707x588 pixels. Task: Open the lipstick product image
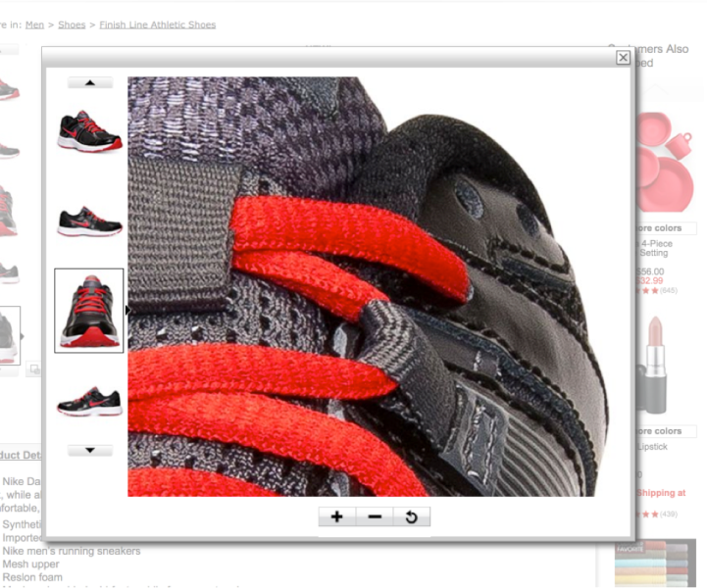coord(654,365)
